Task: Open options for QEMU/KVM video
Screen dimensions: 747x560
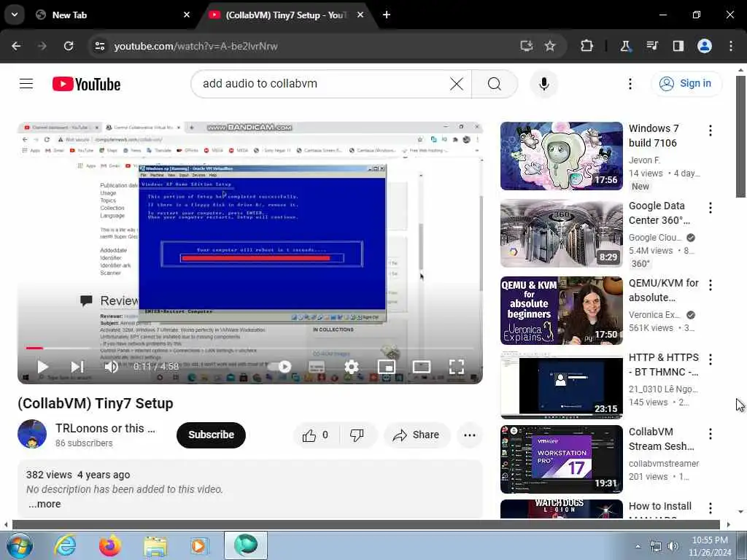Action: click(x=710, y=285)
